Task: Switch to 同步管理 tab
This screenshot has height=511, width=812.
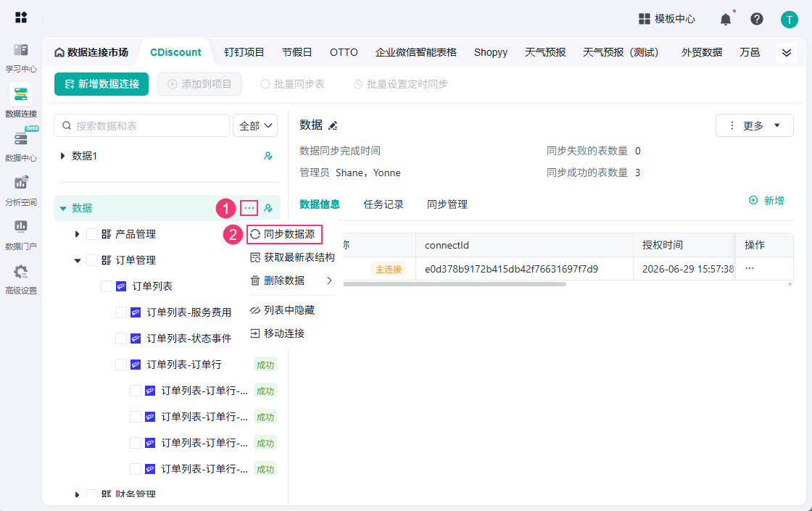Action: click(447, 204)
